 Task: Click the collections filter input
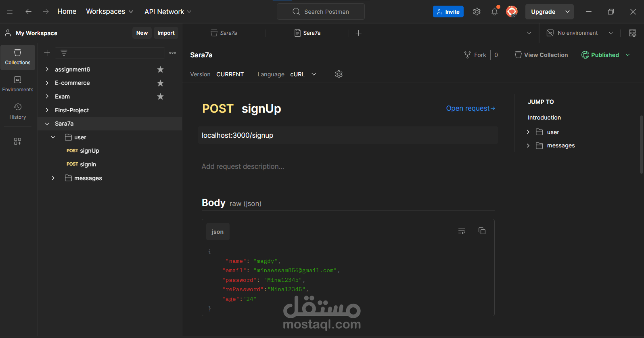pos(110,53)
